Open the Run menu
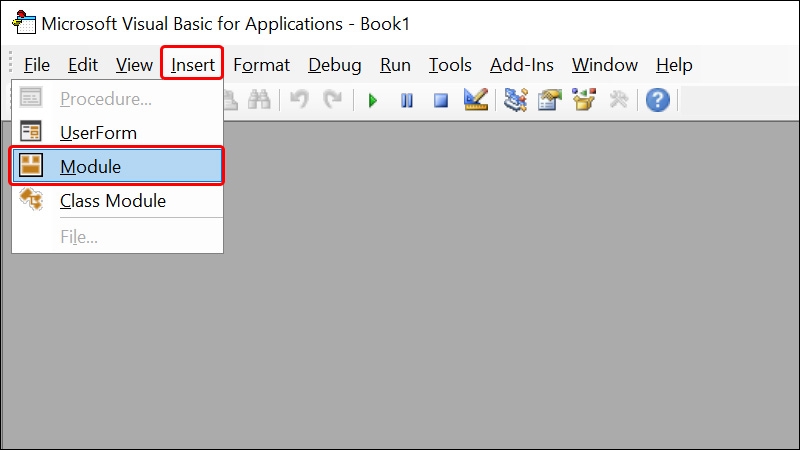The height and width of the screenshot is (450, 800). point(395,65)
